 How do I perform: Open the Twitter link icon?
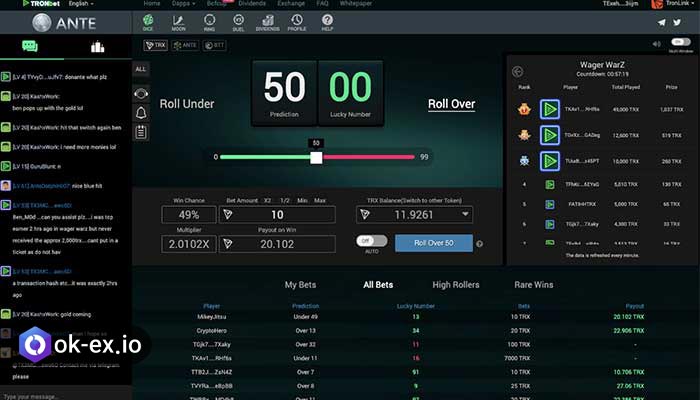click(x=677, y=22)
